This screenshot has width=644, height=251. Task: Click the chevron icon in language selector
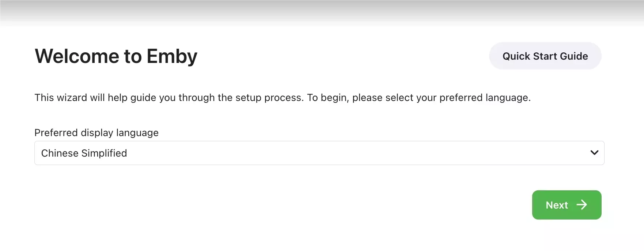594,153
